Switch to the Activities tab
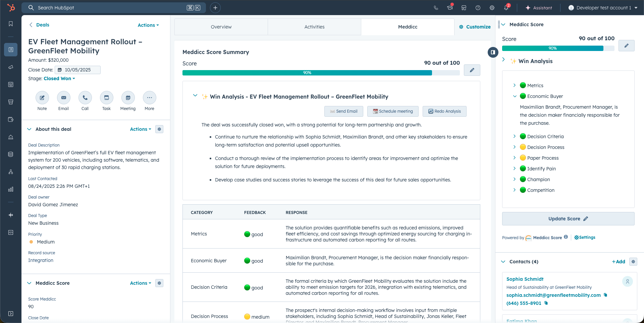The height and width of the screenshot is (323, 644). pos(314,27)
